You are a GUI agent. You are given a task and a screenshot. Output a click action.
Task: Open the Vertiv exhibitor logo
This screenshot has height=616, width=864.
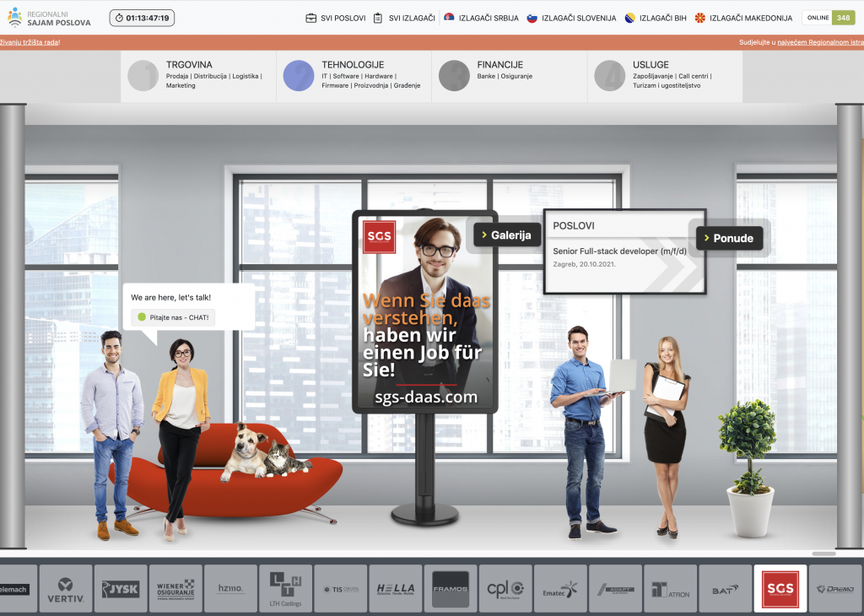(66, 588)
